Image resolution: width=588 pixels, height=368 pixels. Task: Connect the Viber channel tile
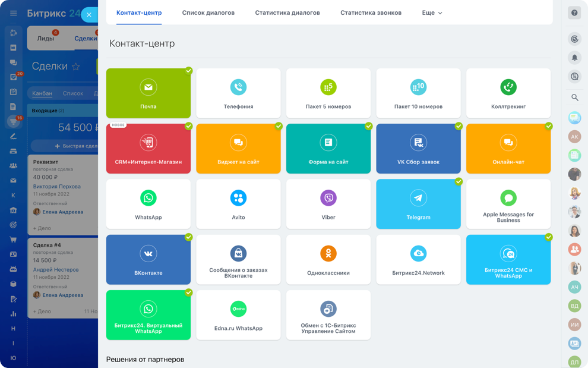coord(328,204)
